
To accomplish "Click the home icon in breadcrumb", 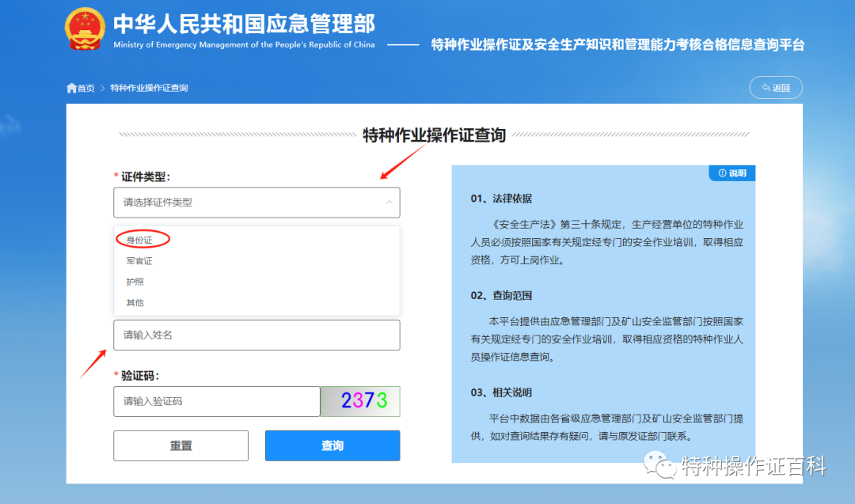I will (71, 88).
